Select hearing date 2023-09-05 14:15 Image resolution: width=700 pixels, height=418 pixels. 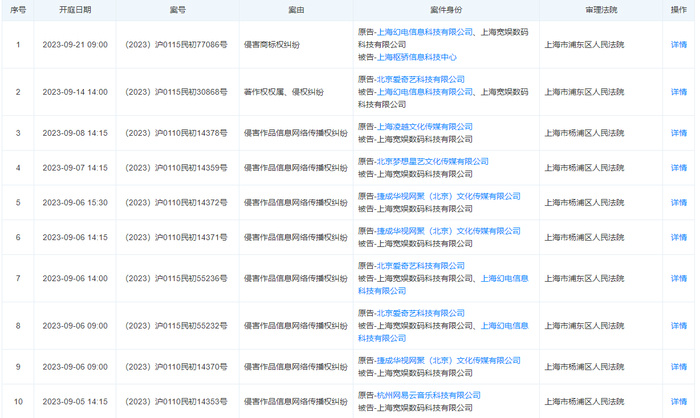point(75,402)
